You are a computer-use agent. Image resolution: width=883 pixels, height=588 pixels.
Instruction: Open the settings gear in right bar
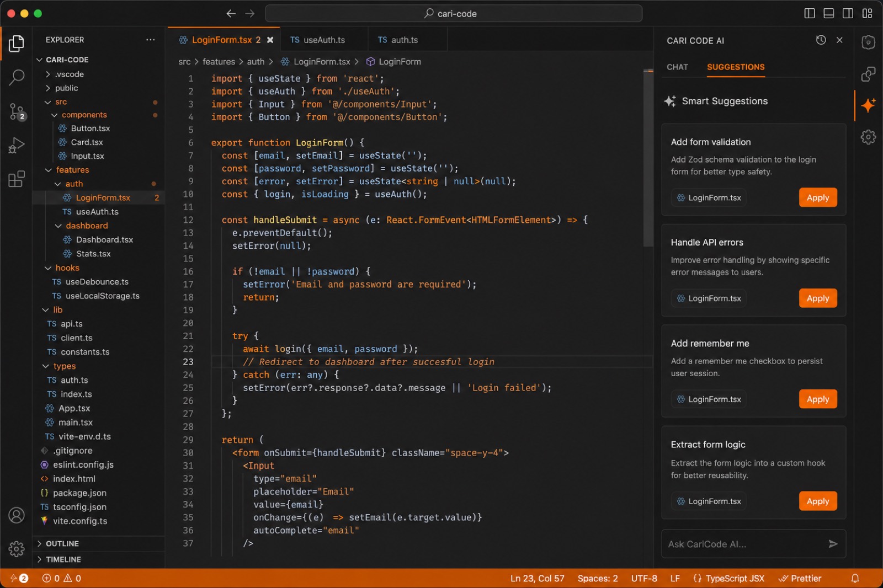[868, 137]
